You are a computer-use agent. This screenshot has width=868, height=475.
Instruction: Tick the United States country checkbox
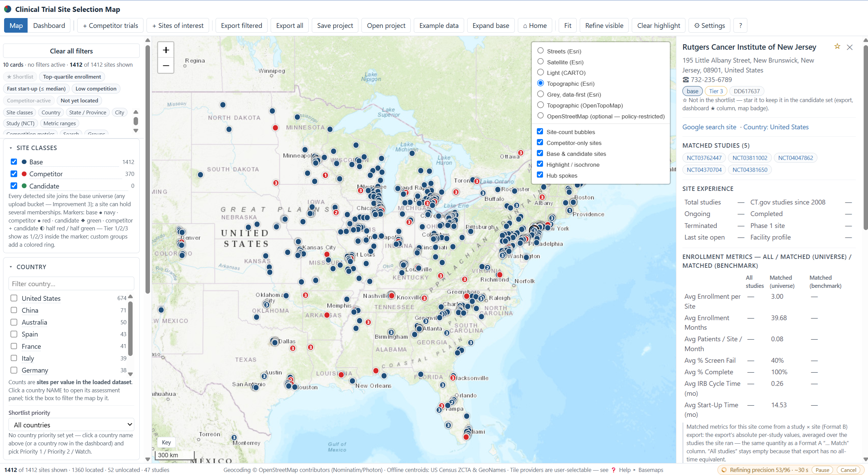tap(14, 298)
